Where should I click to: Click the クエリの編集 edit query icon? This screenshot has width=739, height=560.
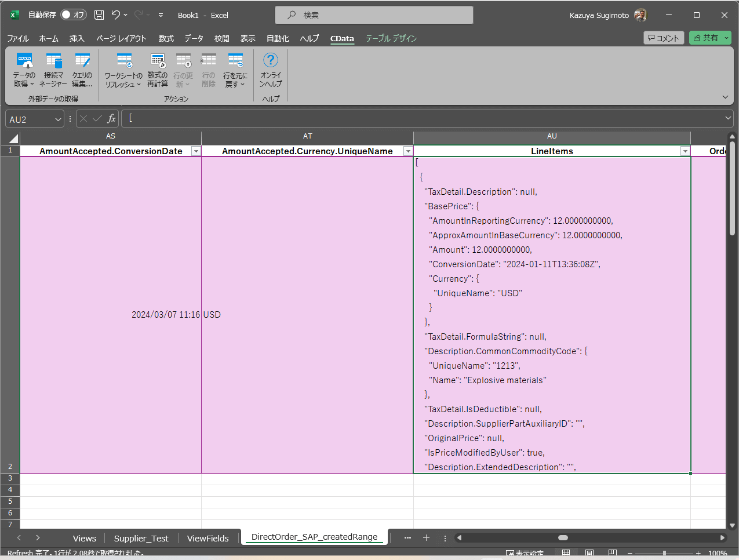pos(82,70)
